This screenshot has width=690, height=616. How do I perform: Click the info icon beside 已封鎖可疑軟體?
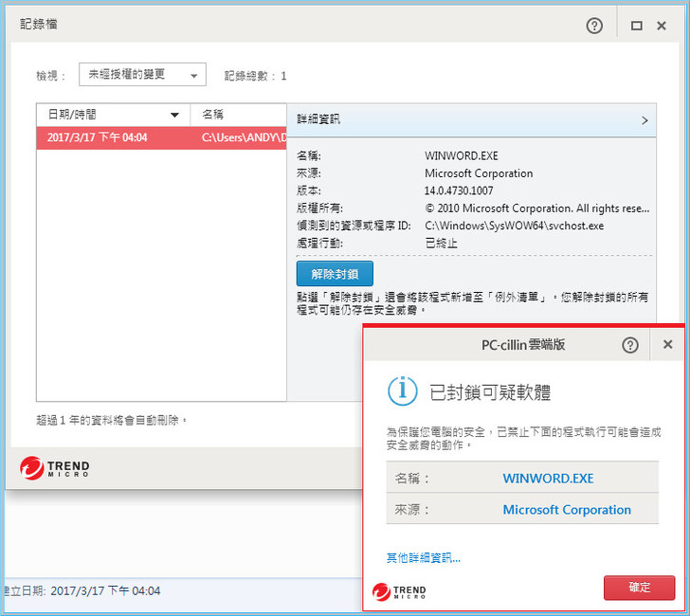pos(402,390)
